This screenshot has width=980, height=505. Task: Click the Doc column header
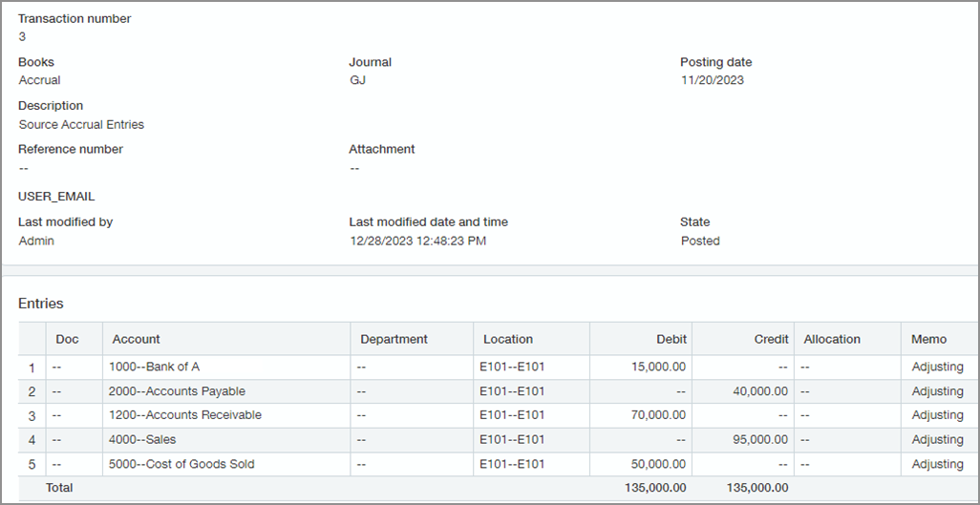tap(67, 339)
